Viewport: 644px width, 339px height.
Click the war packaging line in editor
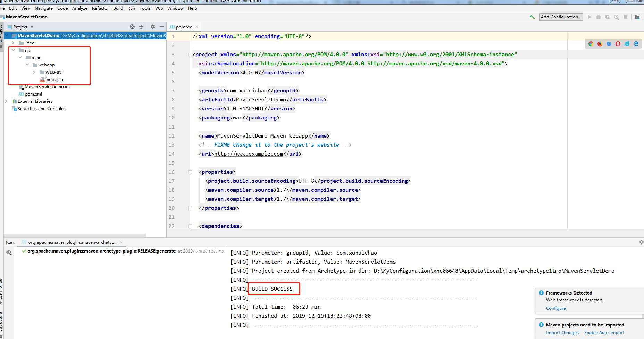(x=239, y=118)
